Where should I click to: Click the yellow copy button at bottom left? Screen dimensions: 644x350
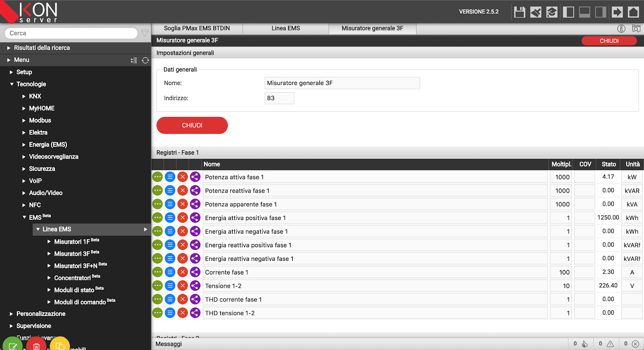tap(60, 344)
